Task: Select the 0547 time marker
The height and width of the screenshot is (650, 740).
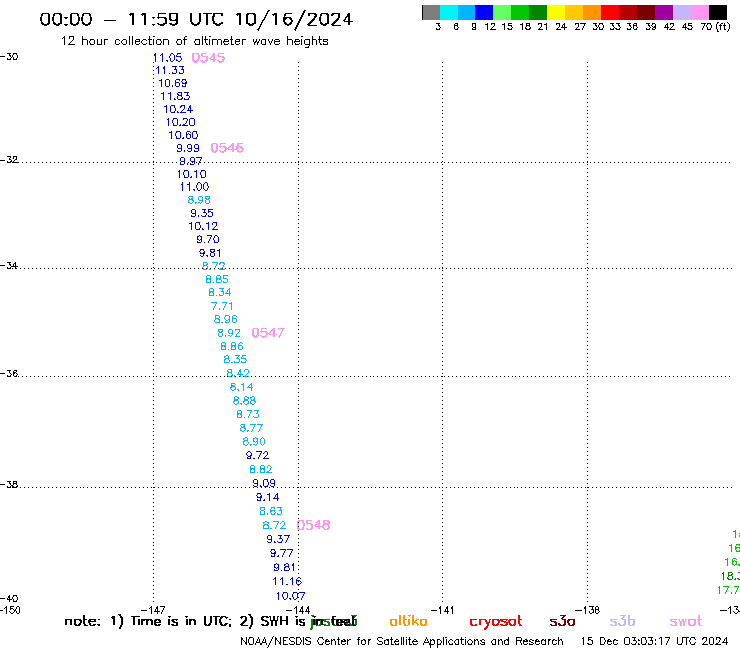Action: pyautogui.click(x=268, y=333)
